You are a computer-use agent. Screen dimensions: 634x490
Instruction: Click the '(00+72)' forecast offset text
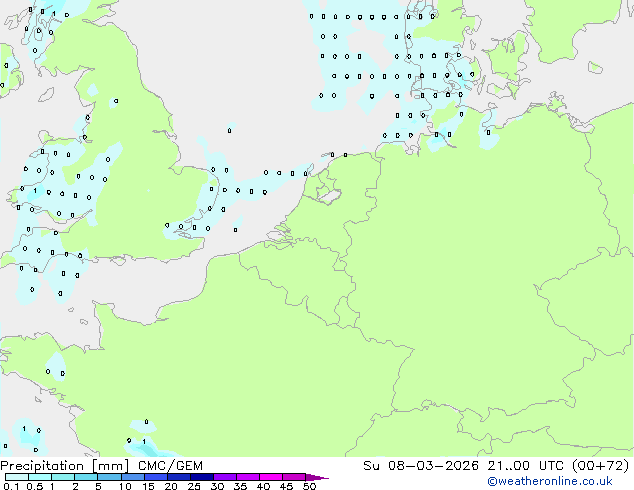pos(601,466)
